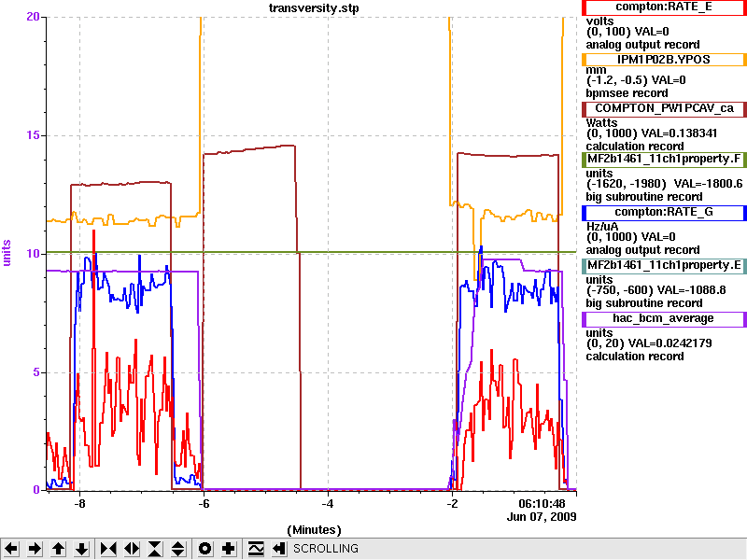
Task: Click the 'VAL=0.138341' Watts reading
Action: pos(679,133)
